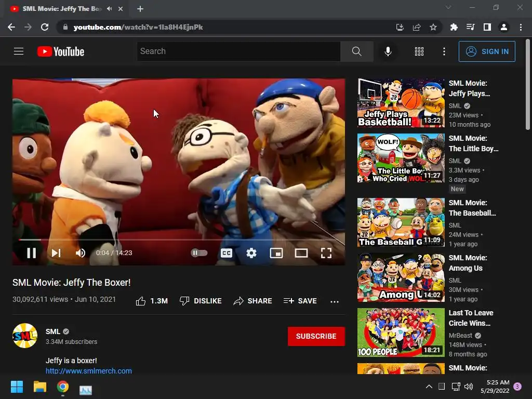This screenshot has height=399, width=532.
Task: Start voice search with microphone icon
Action: tap(388, 51)
